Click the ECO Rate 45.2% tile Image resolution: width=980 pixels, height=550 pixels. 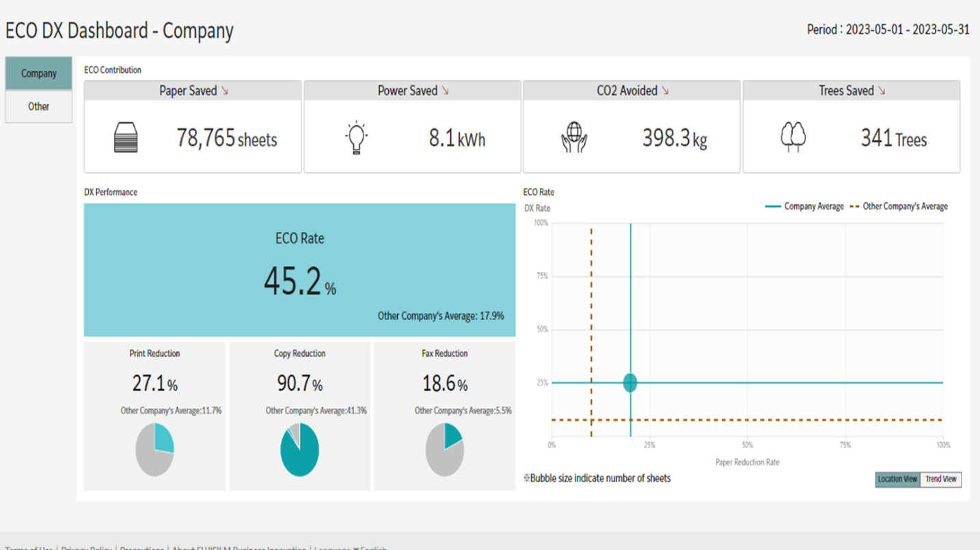tap(300, 270)
